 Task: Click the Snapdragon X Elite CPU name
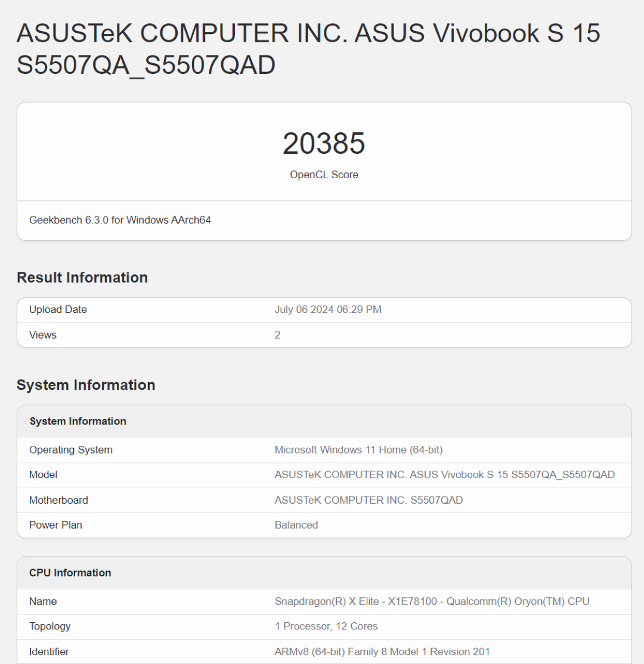pos(432,601)
